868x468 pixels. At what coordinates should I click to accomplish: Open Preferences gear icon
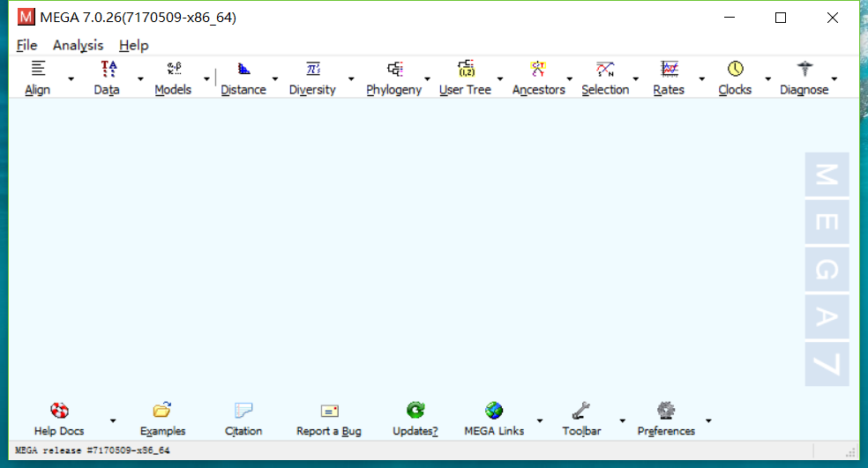[x=666, y=411]
